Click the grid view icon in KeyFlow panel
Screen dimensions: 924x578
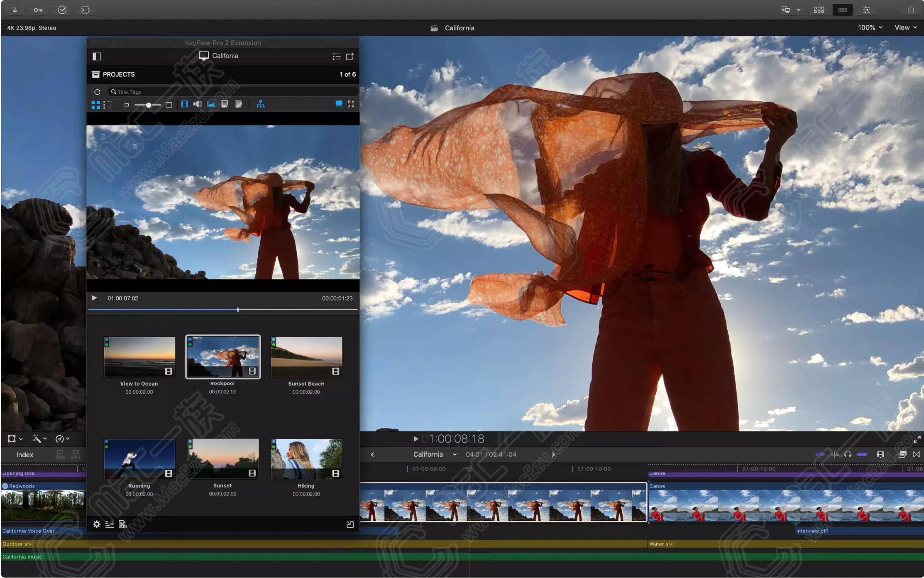coord(95,104)
